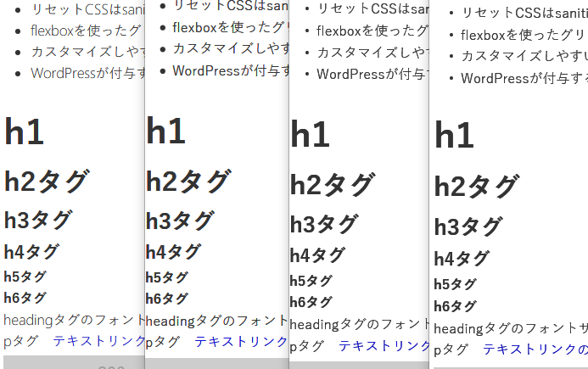
Task: Select h4タグ heading in second panel from left
Action: 173,252
